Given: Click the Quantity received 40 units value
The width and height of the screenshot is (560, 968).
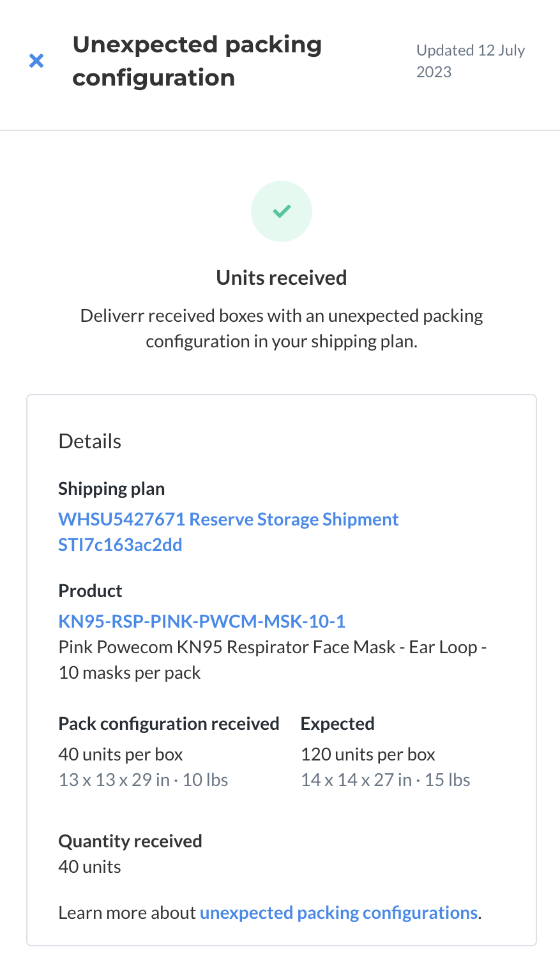Looking at the screenshot, I should click(x=90, y=866).
